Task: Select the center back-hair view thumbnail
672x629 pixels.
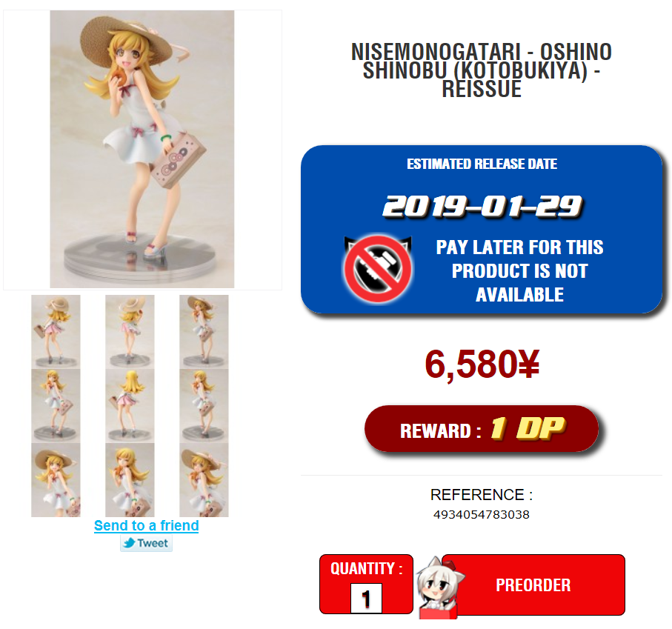Action: pos(130,406)
